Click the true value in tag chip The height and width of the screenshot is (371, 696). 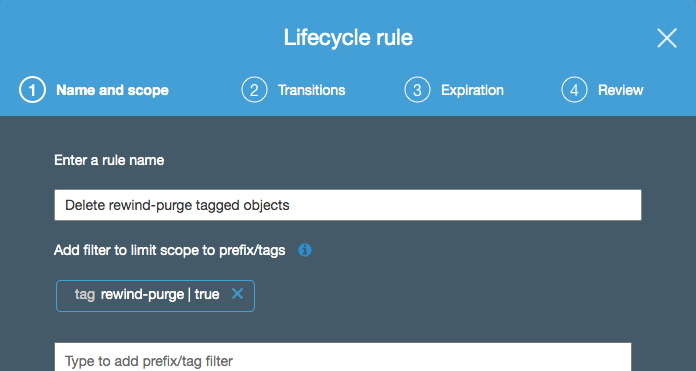pyautogui.click(x=207, y=294)
